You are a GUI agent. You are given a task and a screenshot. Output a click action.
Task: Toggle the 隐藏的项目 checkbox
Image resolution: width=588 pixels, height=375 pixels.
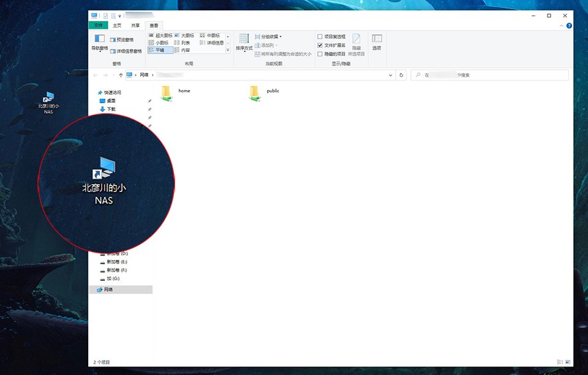[x=320, y=54]
